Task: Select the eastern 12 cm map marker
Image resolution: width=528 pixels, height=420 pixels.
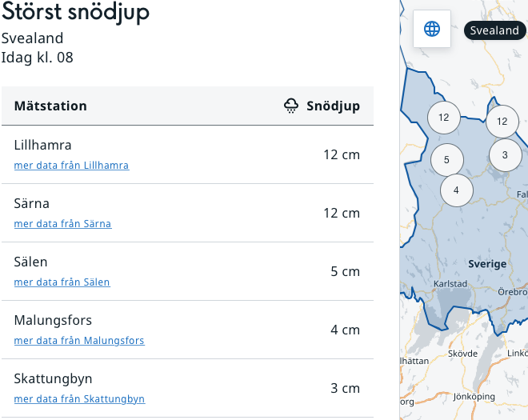Action: [502, 122]
